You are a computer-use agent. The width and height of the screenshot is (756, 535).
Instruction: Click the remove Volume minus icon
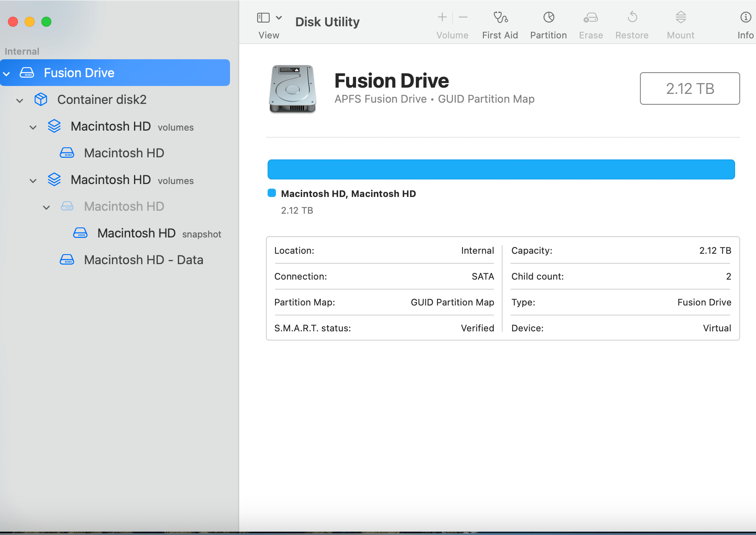click(463, 18)
